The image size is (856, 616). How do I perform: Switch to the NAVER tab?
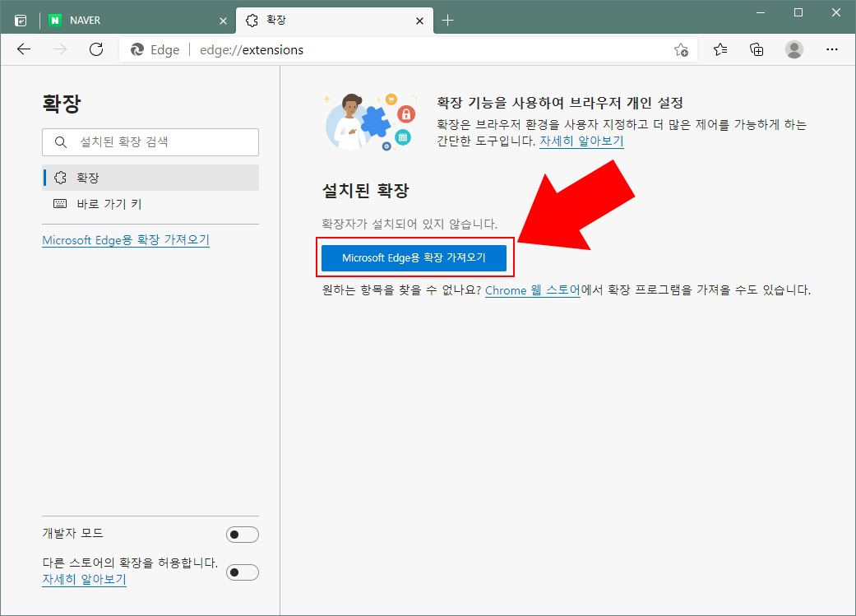(138, 21)
